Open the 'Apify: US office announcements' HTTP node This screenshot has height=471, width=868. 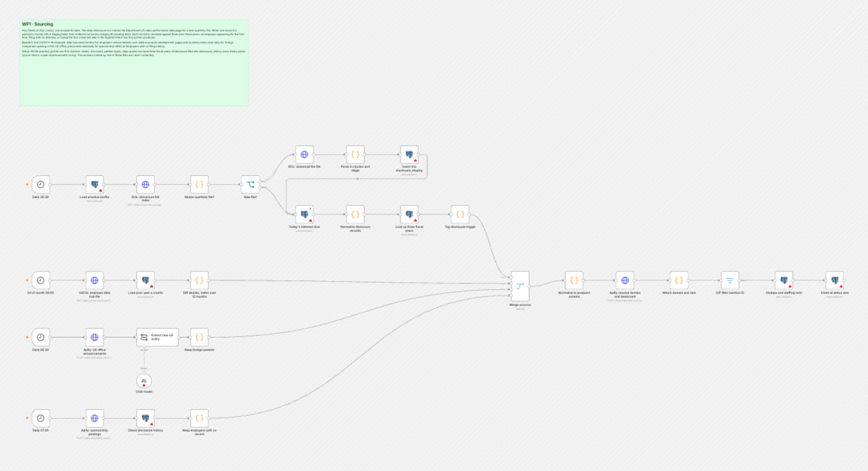tap(95, 337)
